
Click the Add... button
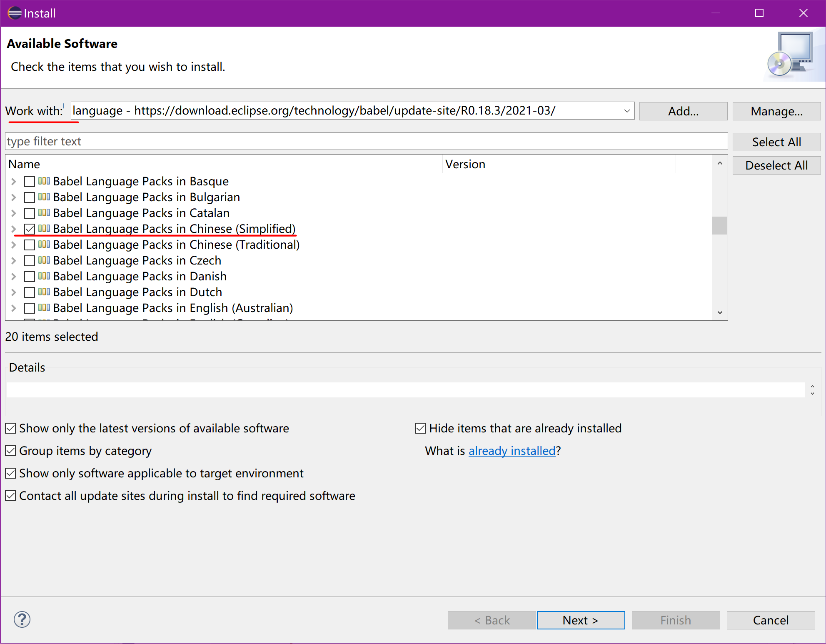tap(683, 111)
